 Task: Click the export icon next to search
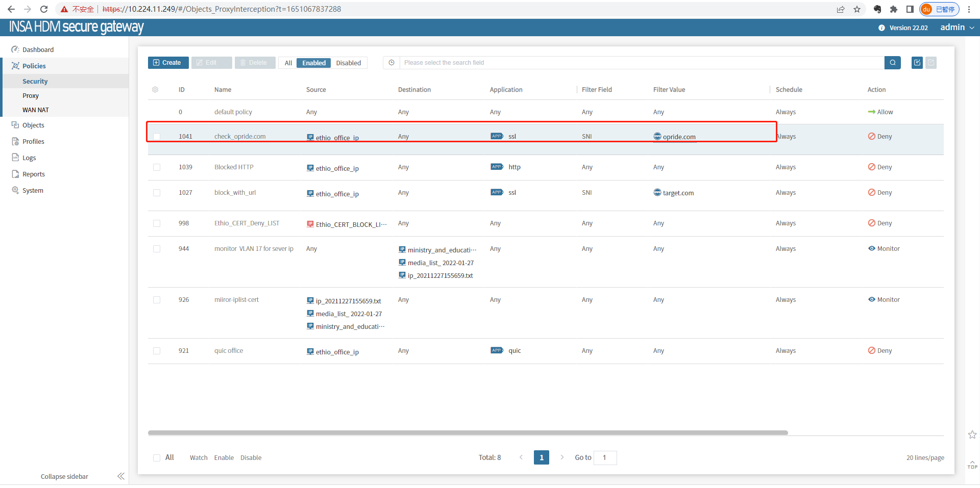tap(917, 63)
